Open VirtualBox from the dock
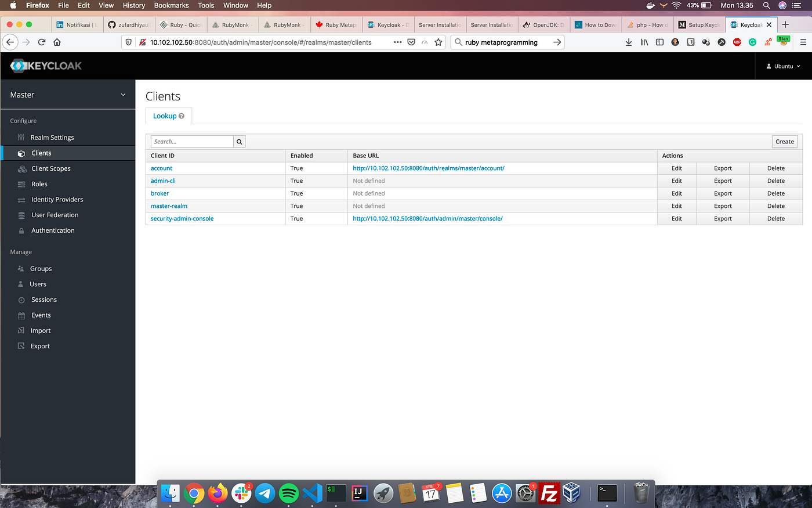812x508 pixels. tap(572, 493)
